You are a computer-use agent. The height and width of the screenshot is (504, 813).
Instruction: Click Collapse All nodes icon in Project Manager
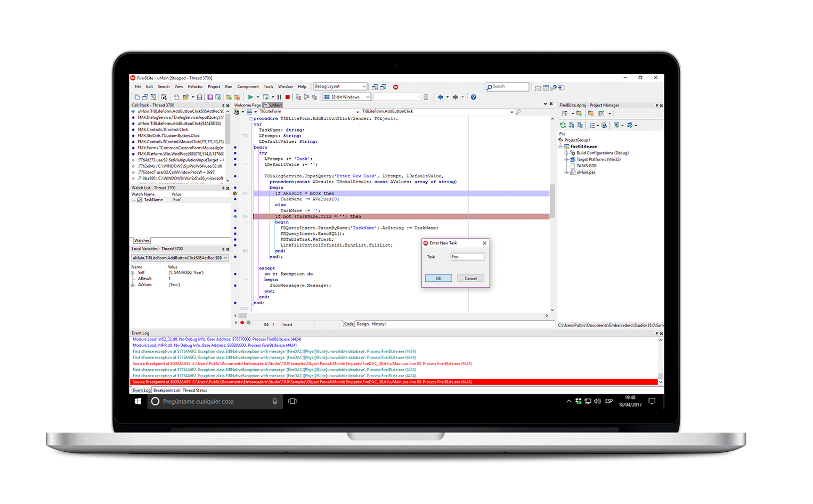580,125
